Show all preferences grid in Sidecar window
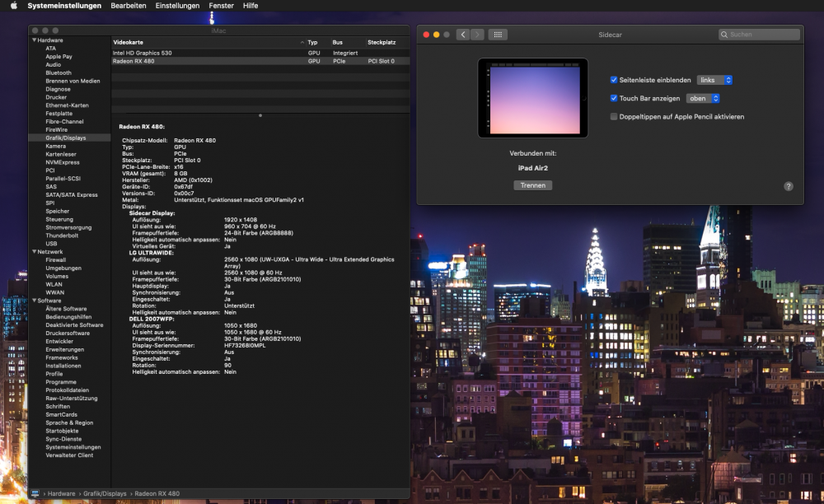Screen dimensions: 824x504 click(x=498, y=35)
